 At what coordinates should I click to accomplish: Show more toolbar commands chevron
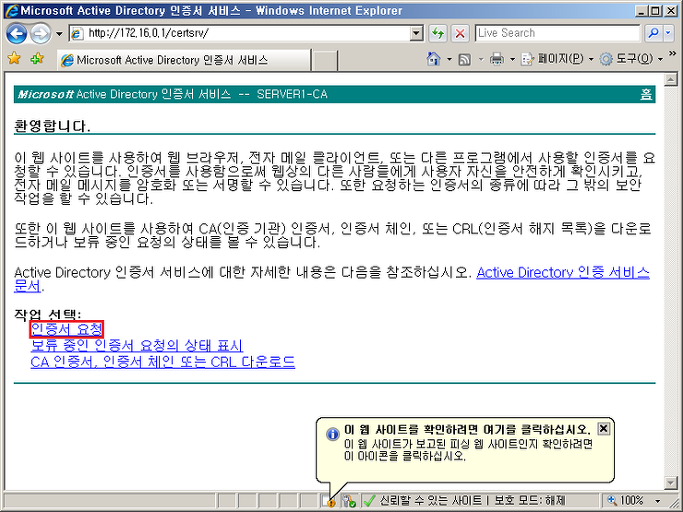click(672, 54)
